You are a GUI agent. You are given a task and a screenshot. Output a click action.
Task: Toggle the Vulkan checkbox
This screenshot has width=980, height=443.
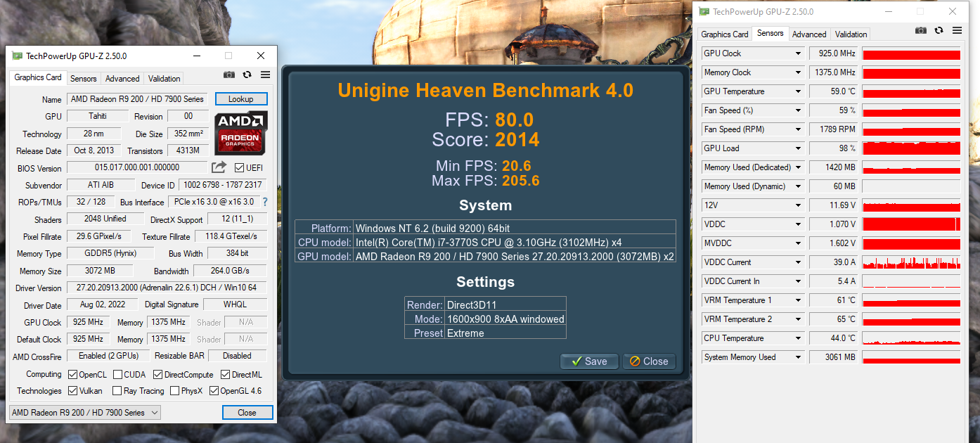click(x=72, y=391)
